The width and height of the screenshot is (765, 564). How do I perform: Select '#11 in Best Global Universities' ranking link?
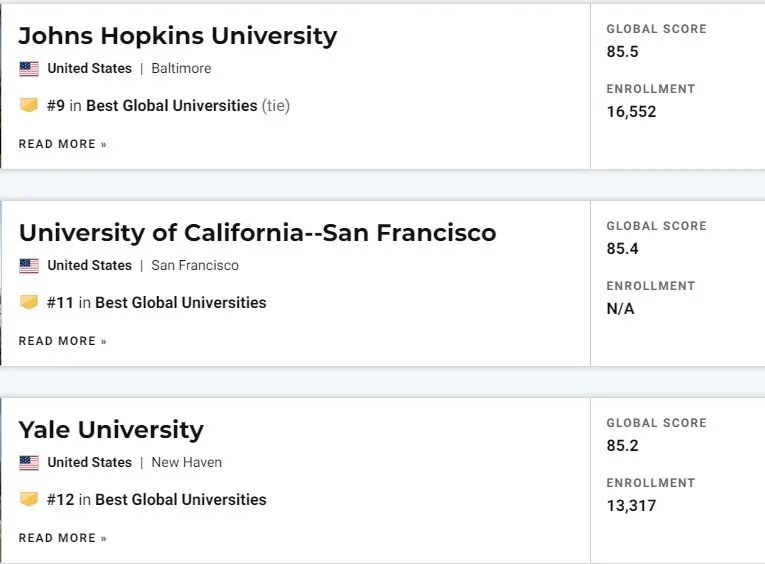(157, 302)
